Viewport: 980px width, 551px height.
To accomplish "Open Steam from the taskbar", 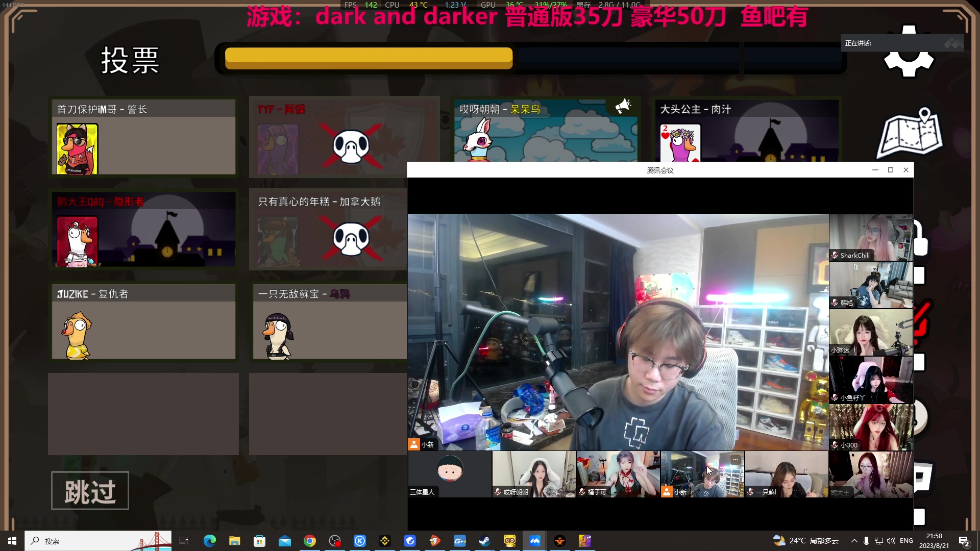I will click(484, 541).
